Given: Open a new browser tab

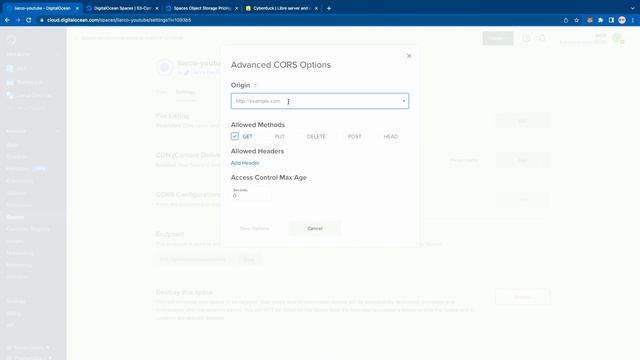Looking at the screenshot, I should [x=329, y=8].
